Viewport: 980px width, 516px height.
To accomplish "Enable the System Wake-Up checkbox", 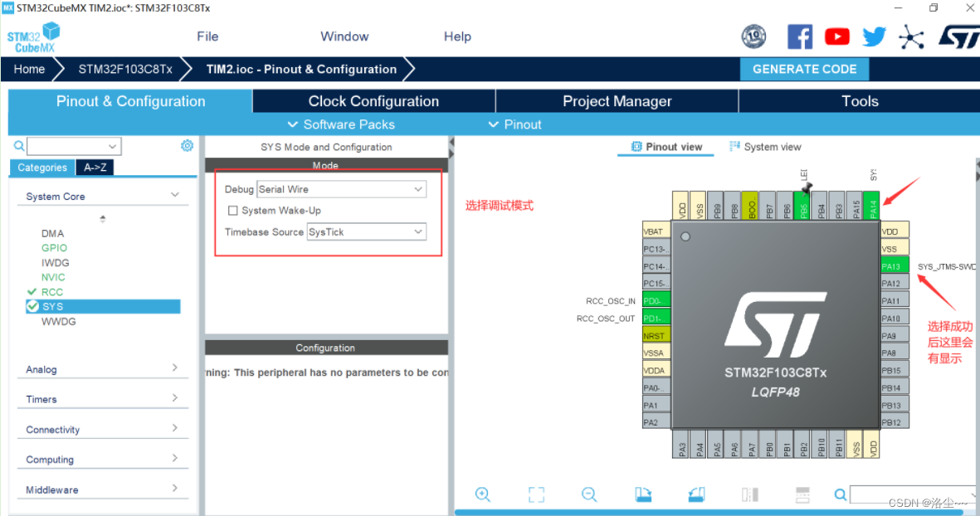I will pos(232,211).
